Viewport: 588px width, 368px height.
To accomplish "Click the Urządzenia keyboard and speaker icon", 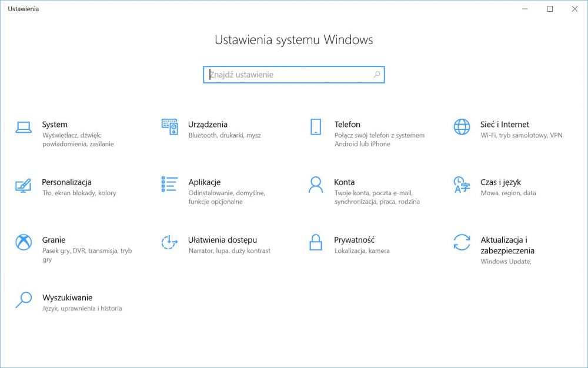I will coord(169,126).
